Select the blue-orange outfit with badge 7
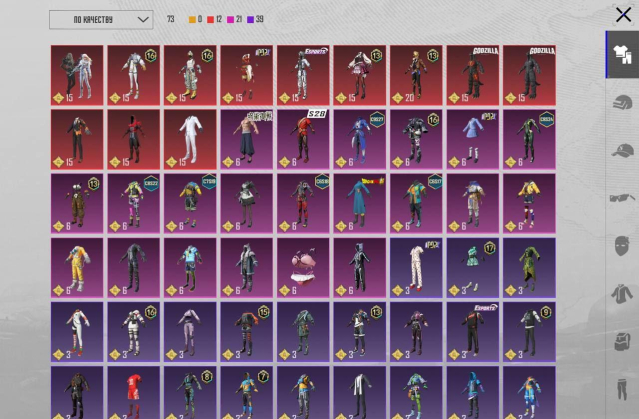Screen dimensions: 639x419 (247, 393)
